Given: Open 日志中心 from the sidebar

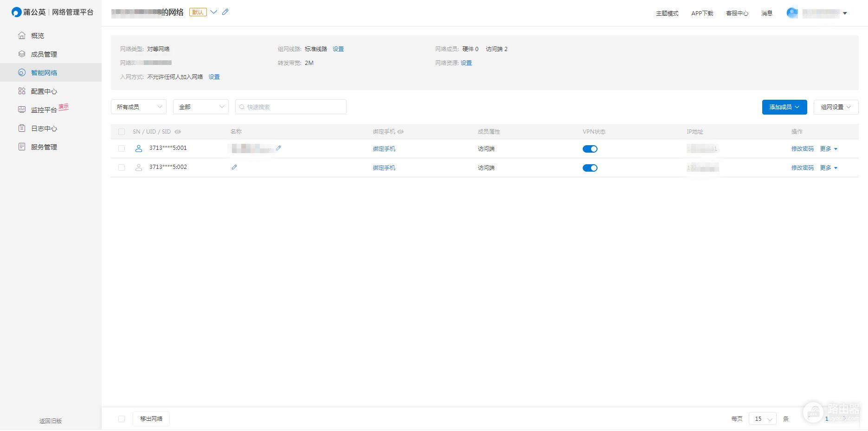Looking at the screenshot, I should (44, 129).
